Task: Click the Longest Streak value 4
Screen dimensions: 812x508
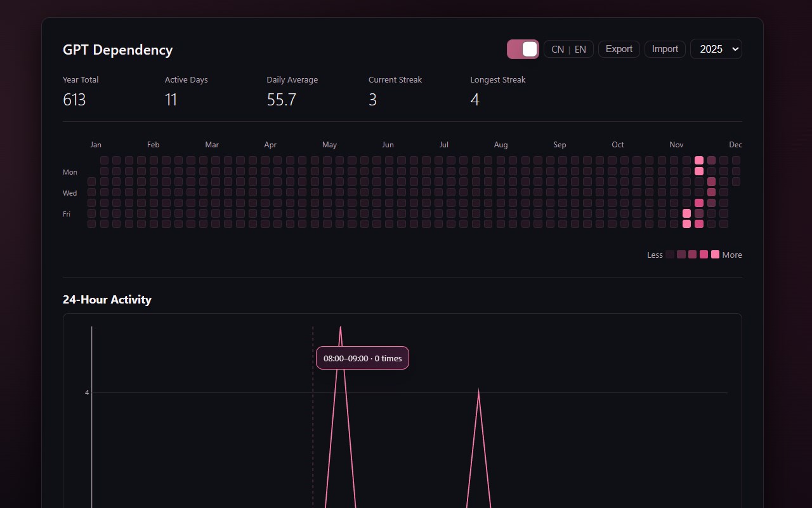Action: (x=475, y=100)
